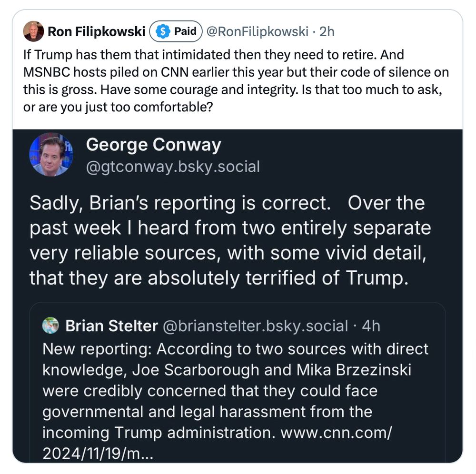Click Conway's post text 'Sadly, Brian's reporting'

[x=230, y=240]
